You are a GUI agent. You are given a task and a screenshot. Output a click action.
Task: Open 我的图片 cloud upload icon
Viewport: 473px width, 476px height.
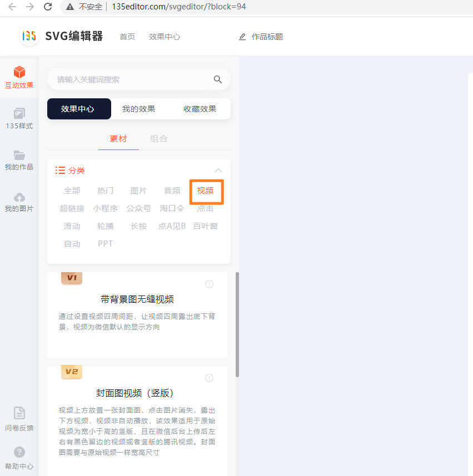click(x=19, y=197)
